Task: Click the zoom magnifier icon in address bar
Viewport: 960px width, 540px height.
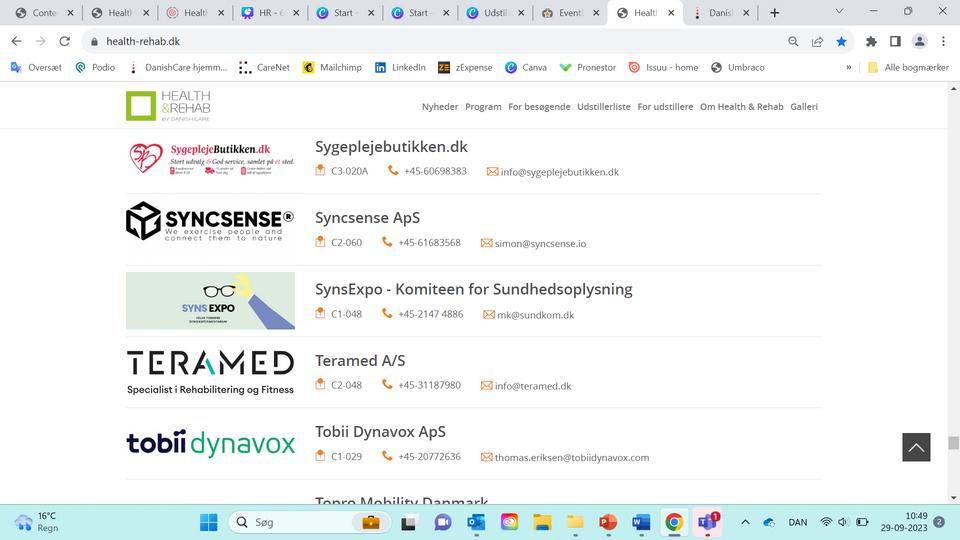Action: point(793,41)
